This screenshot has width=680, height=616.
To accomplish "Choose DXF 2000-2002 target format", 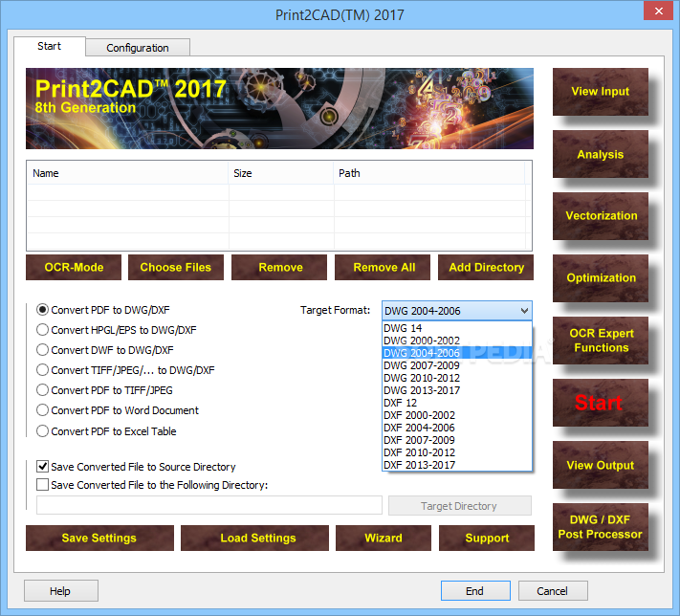I will click(456, 415).
